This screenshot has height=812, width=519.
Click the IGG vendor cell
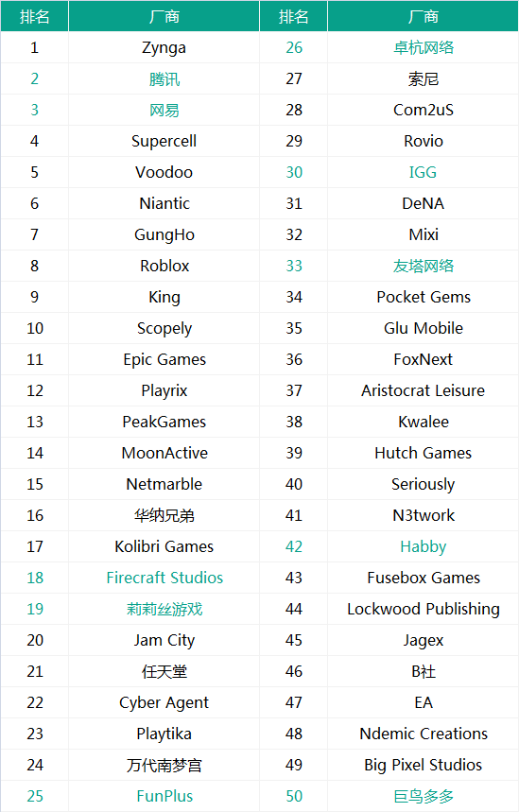click(x=424, y=172)
